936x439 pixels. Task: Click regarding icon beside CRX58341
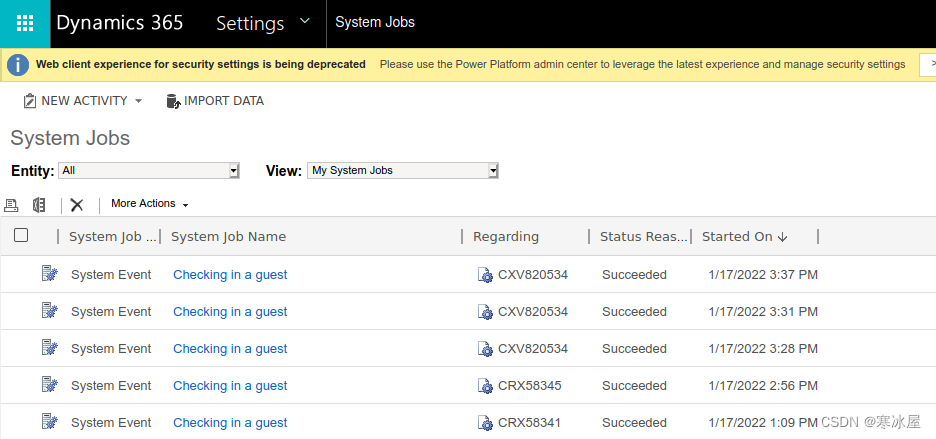(x=485, y=423)
